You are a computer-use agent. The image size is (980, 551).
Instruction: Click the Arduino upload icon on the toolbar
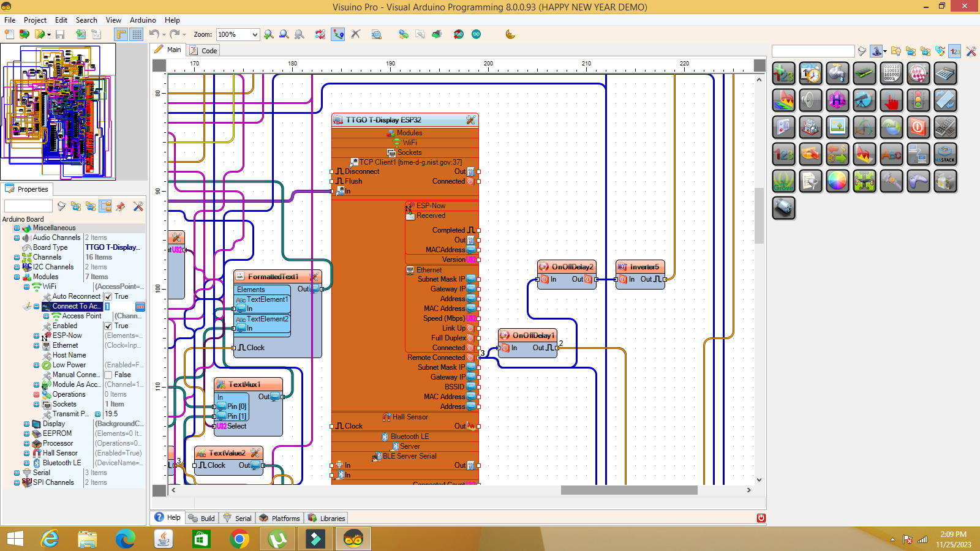pos(459,34)
